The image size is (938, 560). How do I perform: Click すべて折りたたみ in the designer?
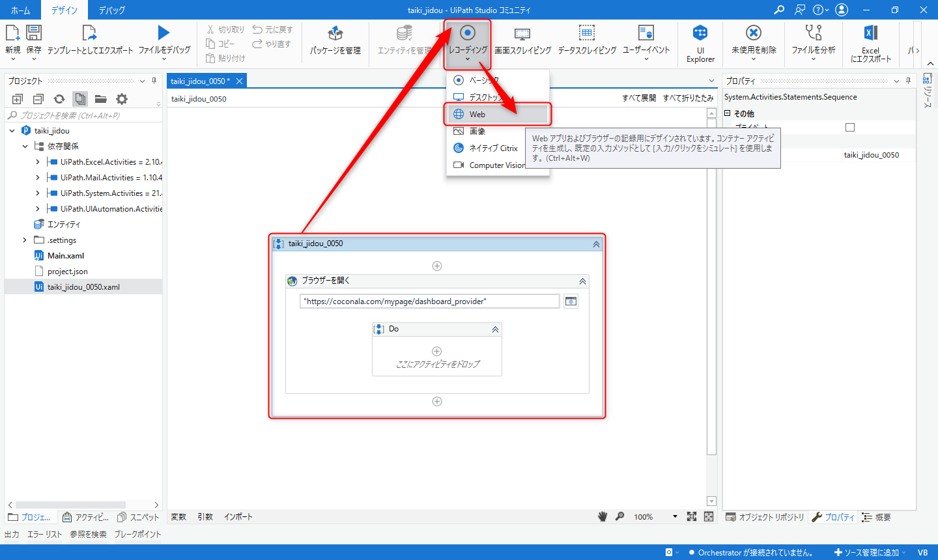click(x=689, y=98)
